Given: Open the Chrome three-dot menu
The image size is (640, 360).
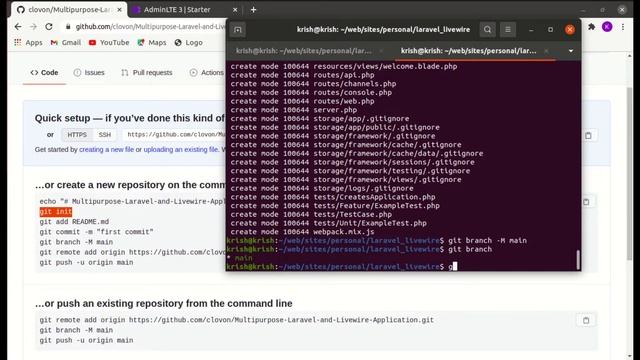Looking at the screenshot, I should coord(623,27).
